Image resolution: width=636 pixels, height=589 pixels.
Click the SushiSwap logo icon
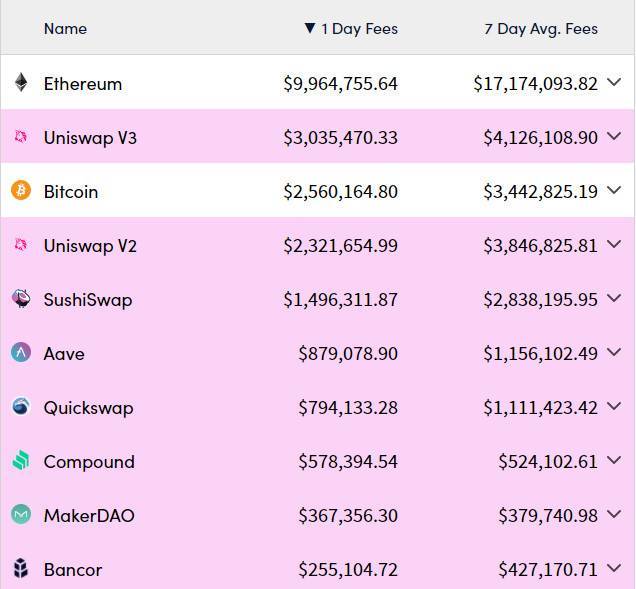pyautogui.click(x=21, y=299)
